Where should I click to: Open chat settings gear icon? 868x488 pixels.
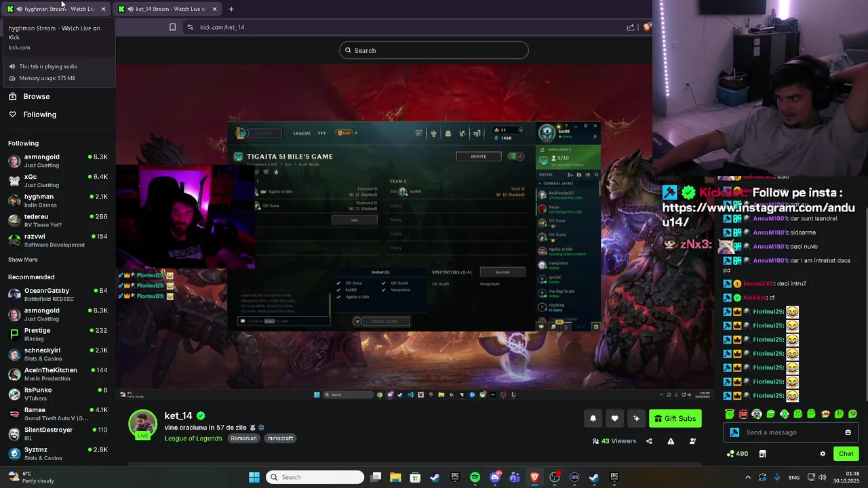coord(823,454)
